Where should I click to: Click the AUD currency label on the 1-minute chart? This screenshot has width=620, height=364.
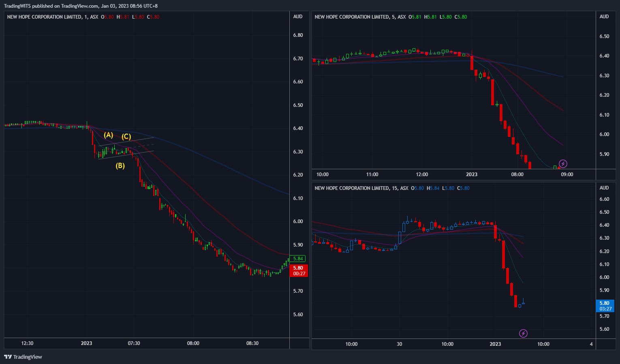pyautogui.click(x=298, y=17)
